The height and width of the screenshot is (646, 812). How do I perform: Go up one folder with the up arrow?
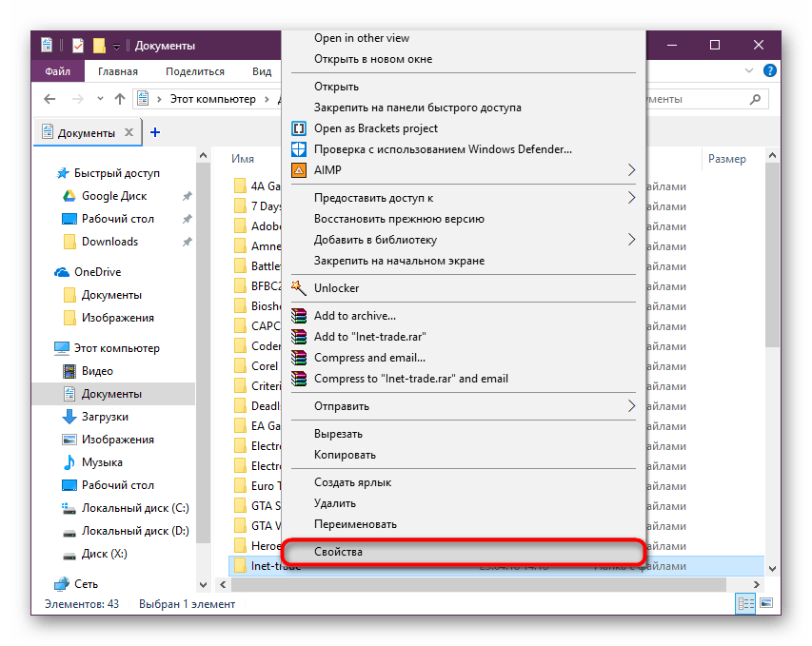(x=119, y=99)
